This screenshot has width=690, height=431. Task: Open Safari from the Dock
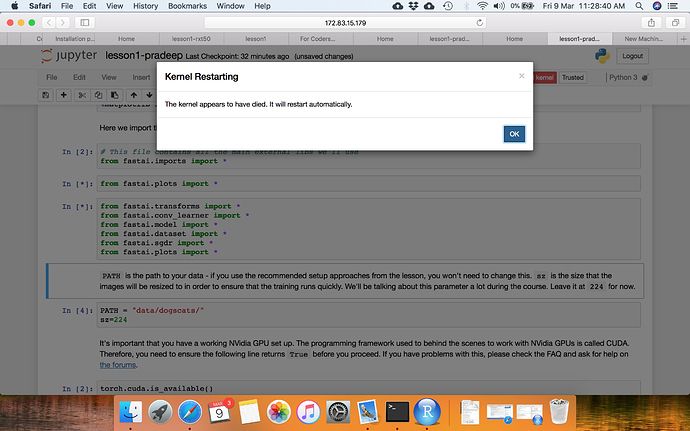[x=190, y=412]
